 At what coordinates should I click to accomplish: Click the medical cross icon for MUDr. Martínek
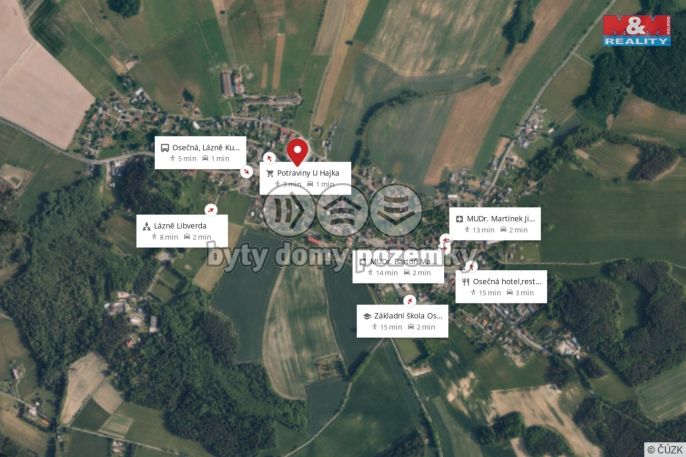[459, 219]
